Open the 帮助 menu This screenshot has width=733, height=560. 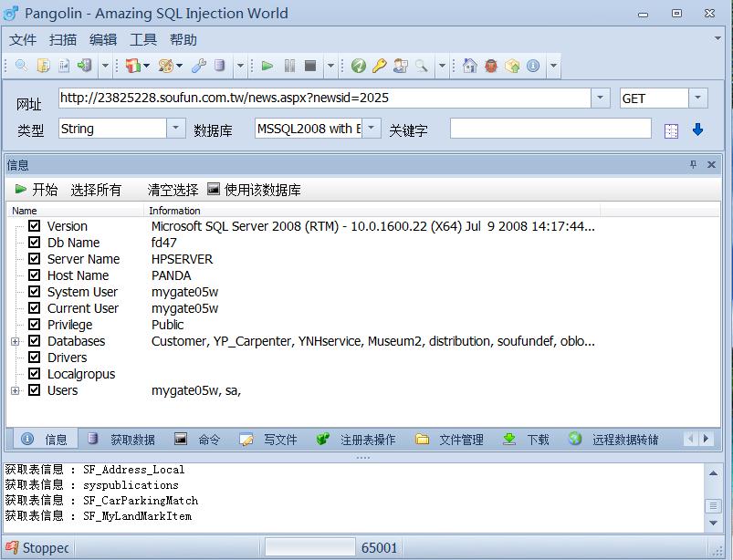(x=183, y=40)
